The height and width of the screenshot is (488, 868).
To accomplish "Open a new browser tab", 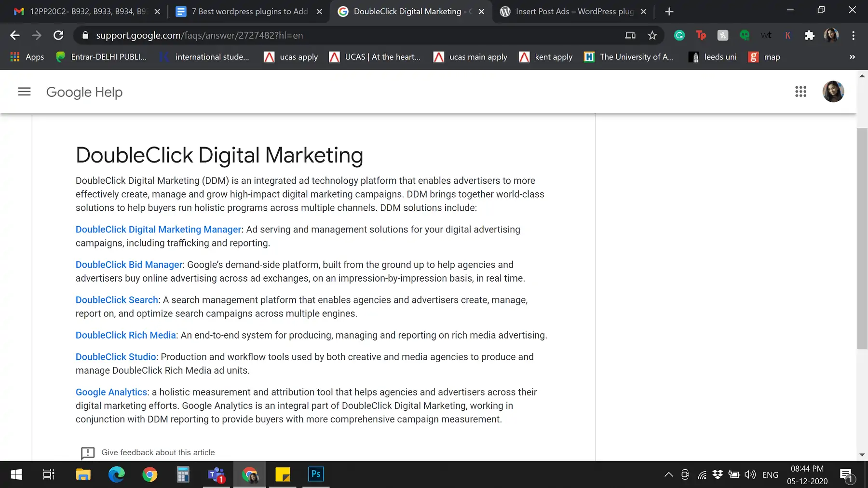I will tap(669, 11).
